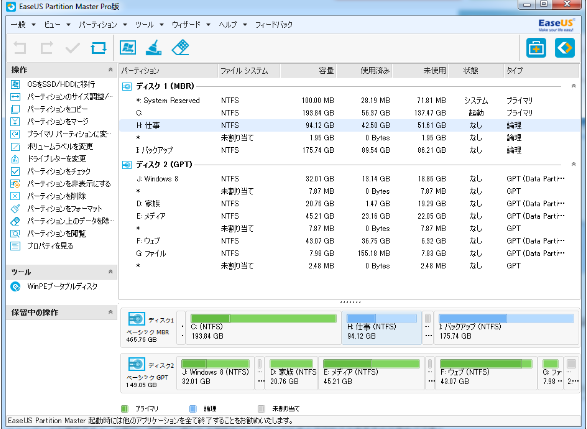587x429 pixels.
Task: Click D: 家族 20.76 GB disk map block
Action: click(292, 373)
